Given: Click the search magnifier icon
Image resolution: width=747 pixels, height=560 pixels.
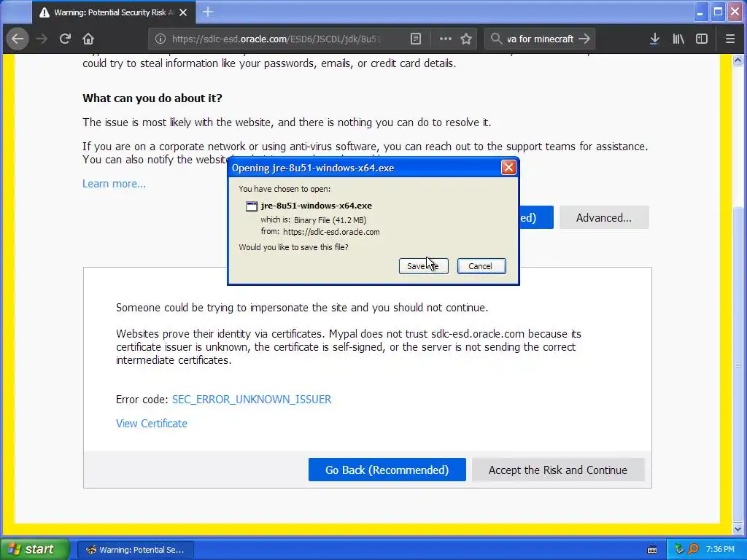Looking at the screenshot, I should pyautogui.click(x=496, y=39).
